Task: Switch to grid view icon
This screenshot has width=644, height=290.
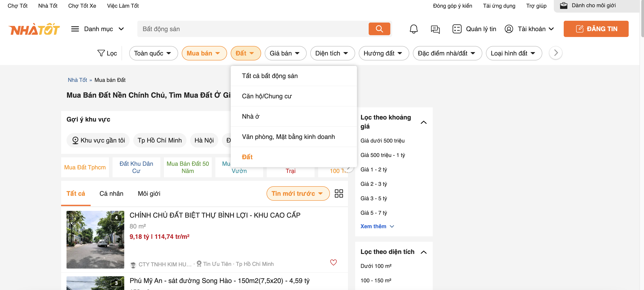Action: pos(339,193)
